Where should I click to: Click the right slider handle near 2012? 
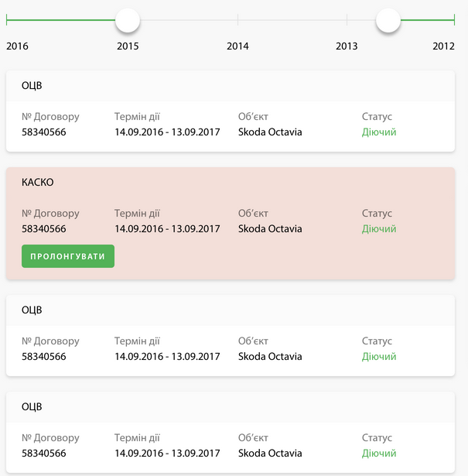coord(388,20)
